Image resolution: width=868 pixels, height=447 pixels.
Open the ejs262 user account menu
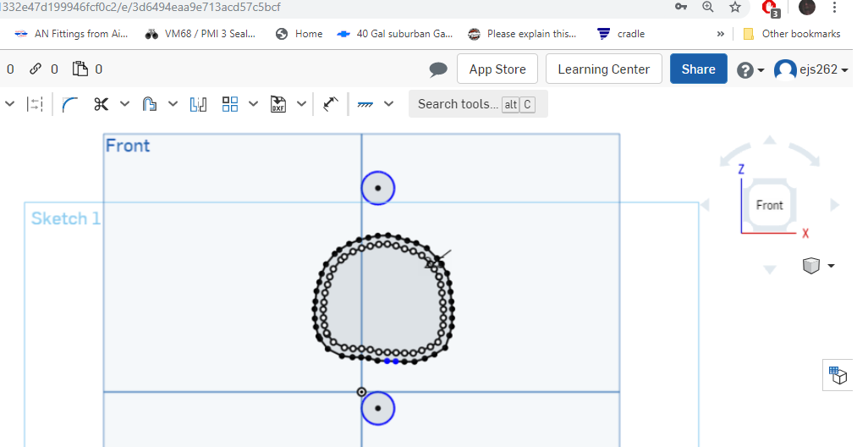point(811,69)
